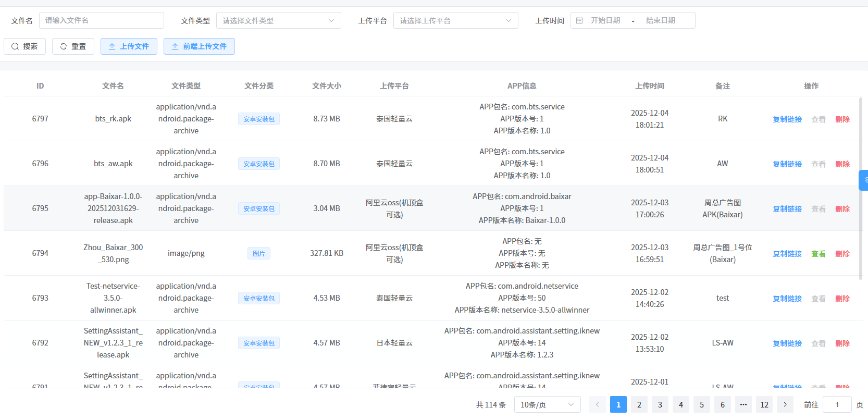The height and width of the screenshot is (420, 868).
Task: Delete row 6793 netservice apk
Action: click(842, 299)
